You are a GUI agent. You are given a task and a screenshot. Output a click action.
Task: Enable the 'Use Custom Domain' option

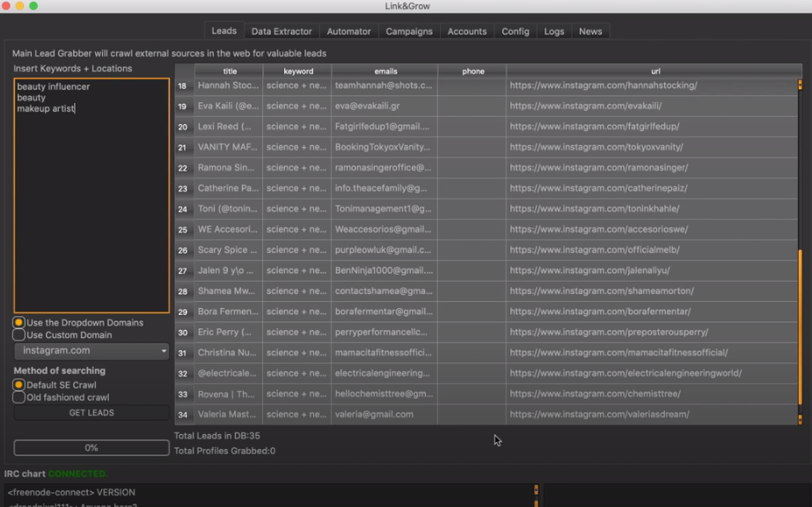pyautogui.click(x=18, y=335)
